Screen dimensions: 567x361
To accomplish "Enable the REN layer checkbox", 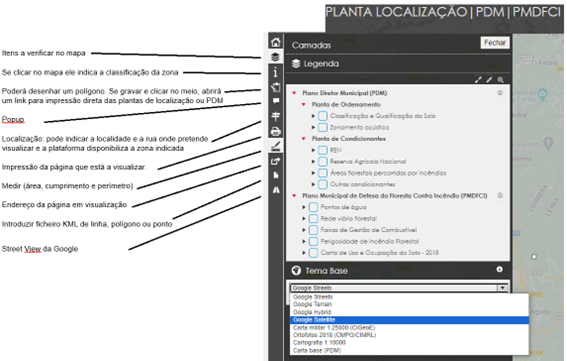I will click(323, 150).
